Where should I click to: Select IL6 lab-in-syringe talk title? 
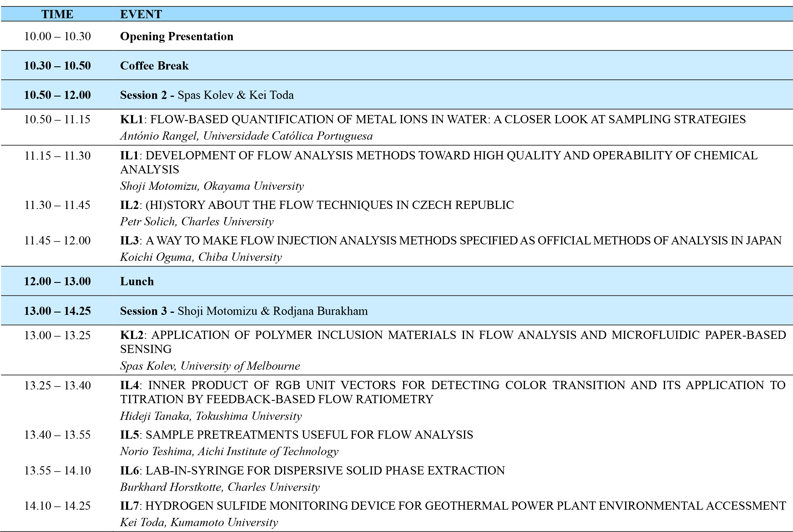click(x=312, y=471)
